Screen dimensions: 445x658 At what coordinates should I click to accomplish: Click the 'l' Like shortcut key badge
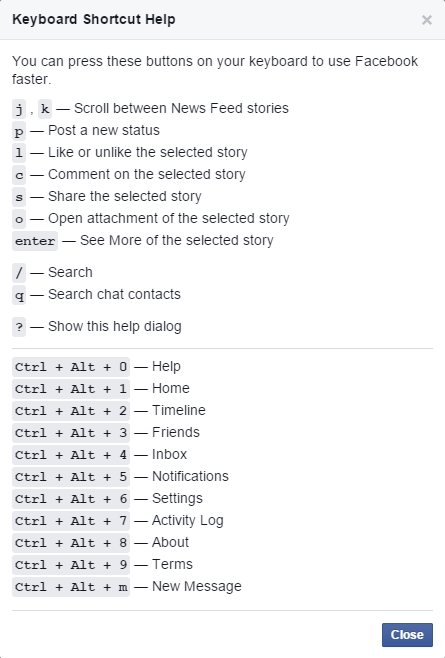(19, 153)
